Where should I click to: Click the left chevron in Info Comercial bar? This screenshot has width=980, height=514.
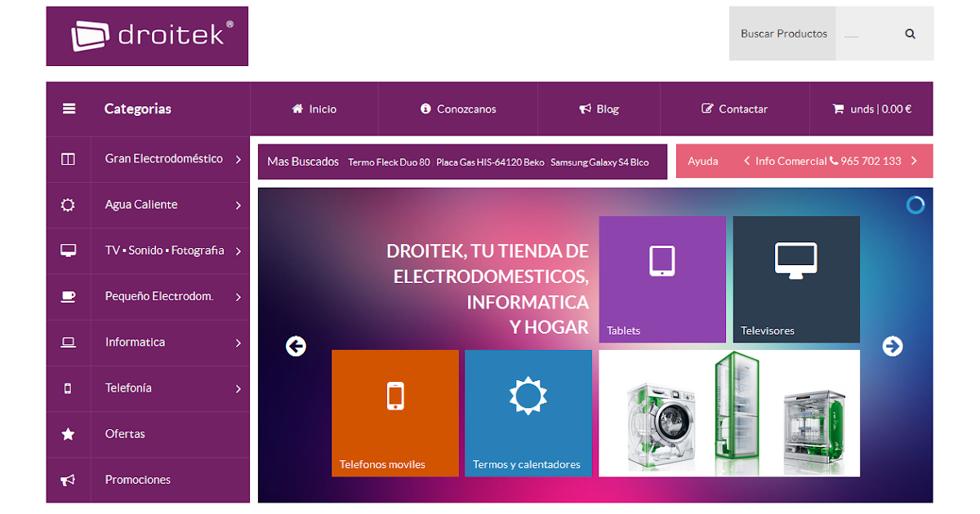(x=746, y=161)
